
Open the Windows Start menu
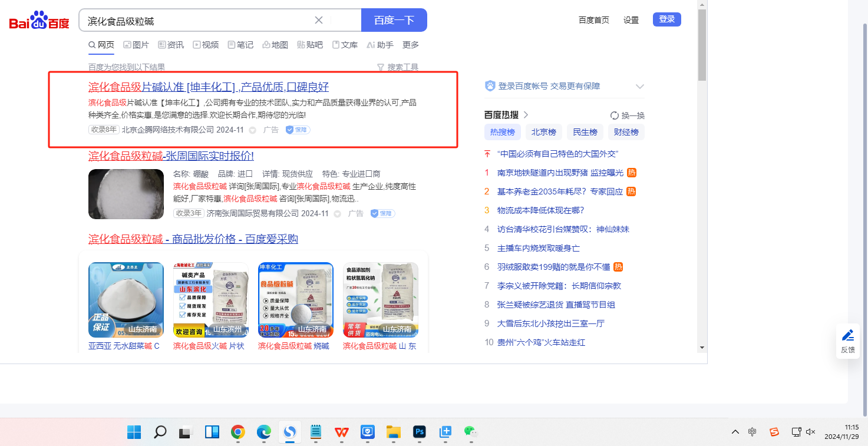134,432
